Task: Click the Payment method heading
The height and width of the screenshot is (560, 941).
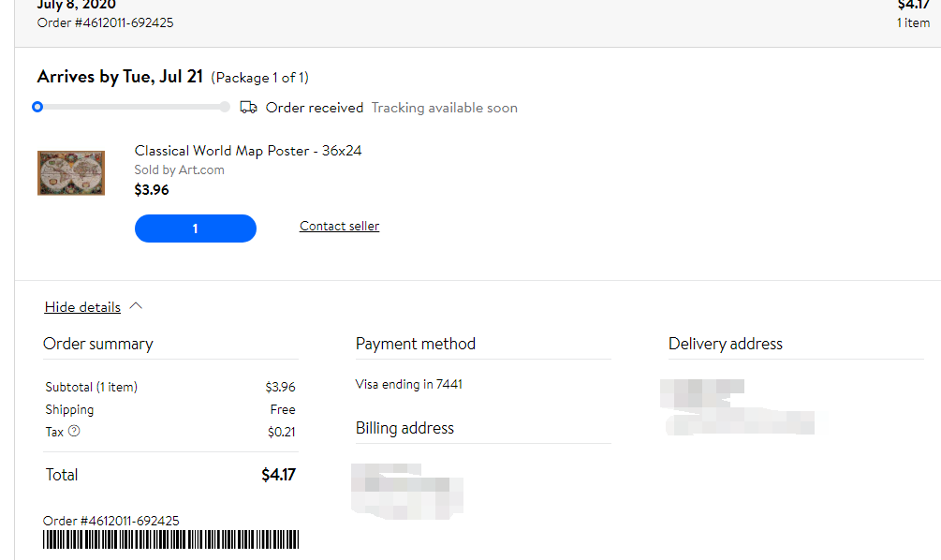Action: [415, 344]
